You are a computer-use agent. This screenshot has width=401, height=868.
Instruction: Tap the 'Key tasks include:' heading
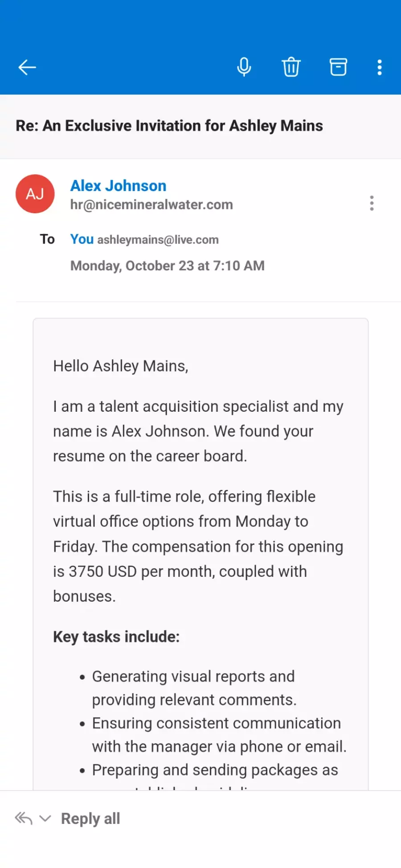[x=116, y=637]
